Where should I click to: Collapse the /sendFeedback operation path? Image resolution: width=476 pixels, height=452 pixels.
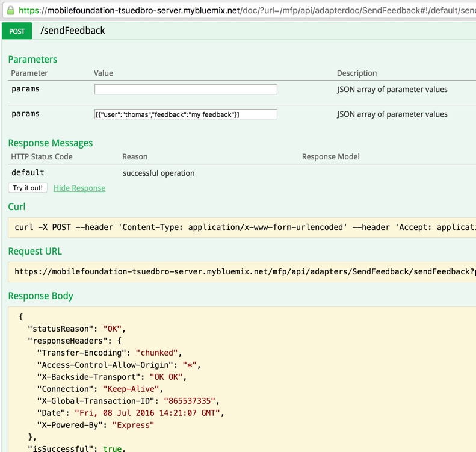[x=73, y=31]
